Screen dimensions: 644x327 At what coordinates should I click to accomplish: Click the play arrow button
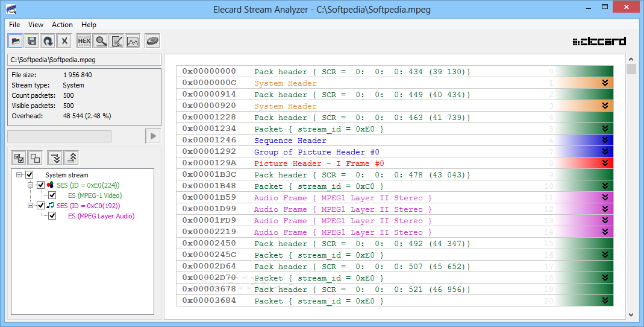coord(153,136)
